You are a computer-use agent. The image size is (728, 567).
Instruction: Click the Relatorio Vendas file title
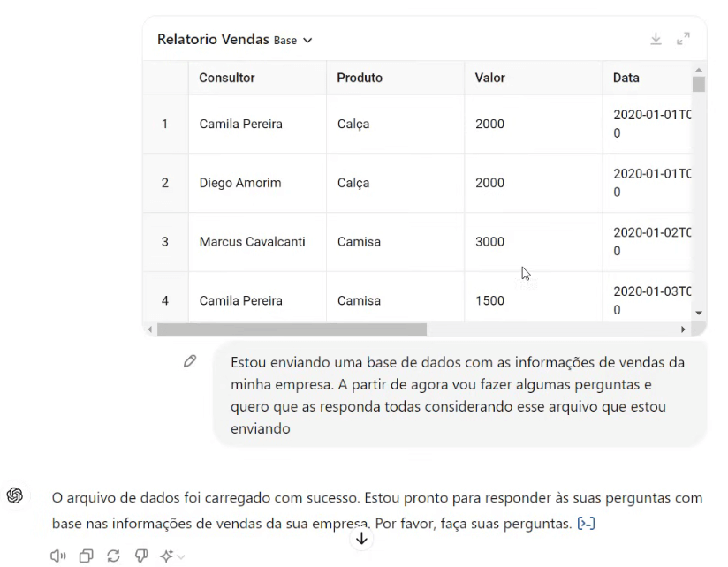pyautogui.click(x=213, y=40)
